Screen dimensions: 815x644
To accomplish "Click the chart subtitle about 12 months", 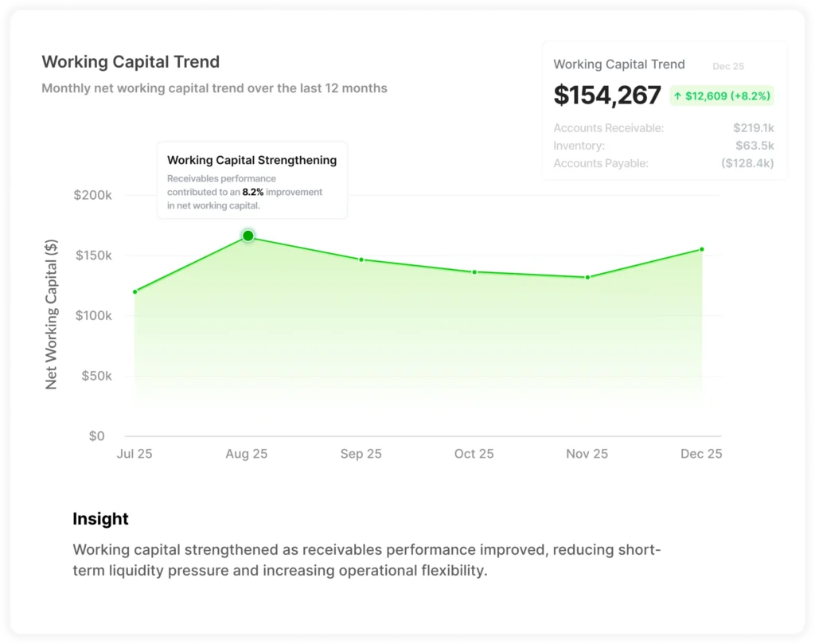I will point(214,88).
